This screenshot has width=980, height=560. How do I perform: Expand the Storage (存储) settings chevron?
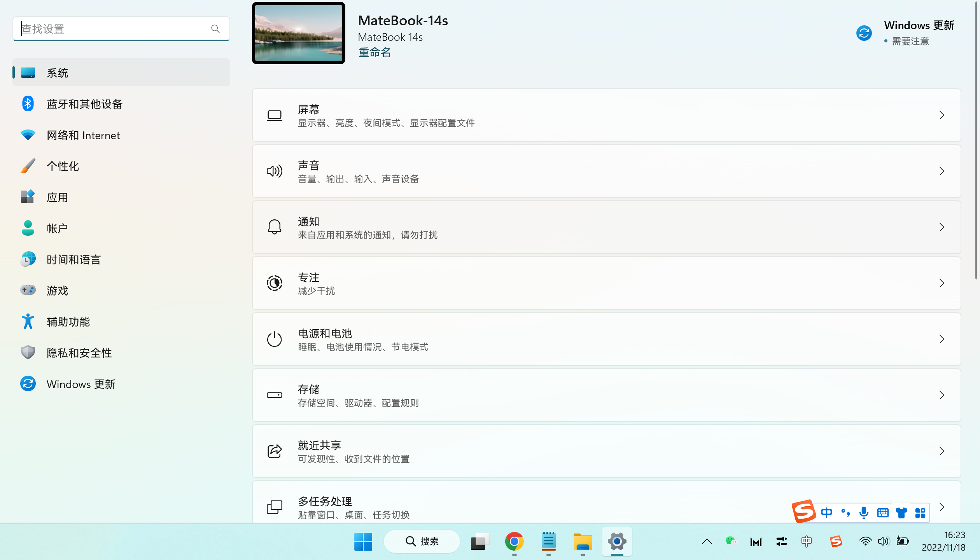coord(941,395)
